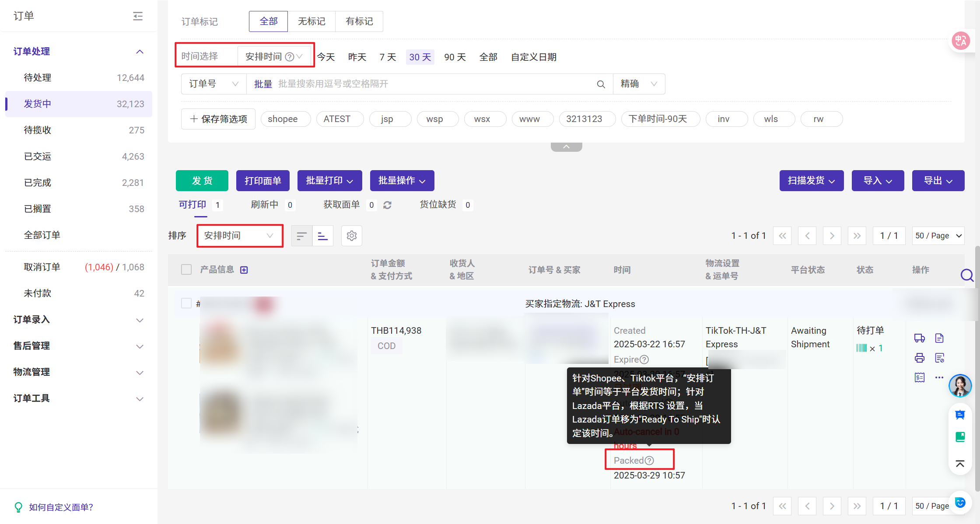Go to first page in top pagination
Screen dimensions: 980x524
tap(782, 236)
